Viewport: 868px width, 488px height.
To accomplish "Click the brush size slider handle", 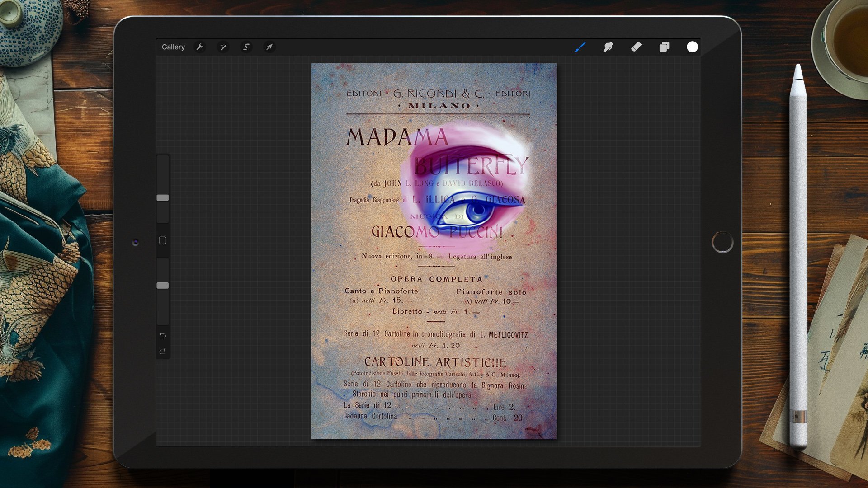I will 163,198.
